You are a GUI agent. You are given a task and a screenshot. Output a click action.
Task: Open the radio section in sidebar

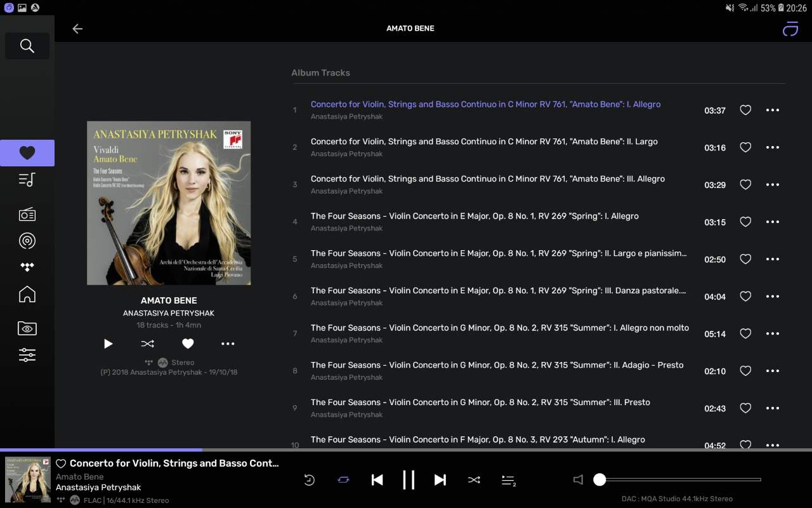pos(27,214)
